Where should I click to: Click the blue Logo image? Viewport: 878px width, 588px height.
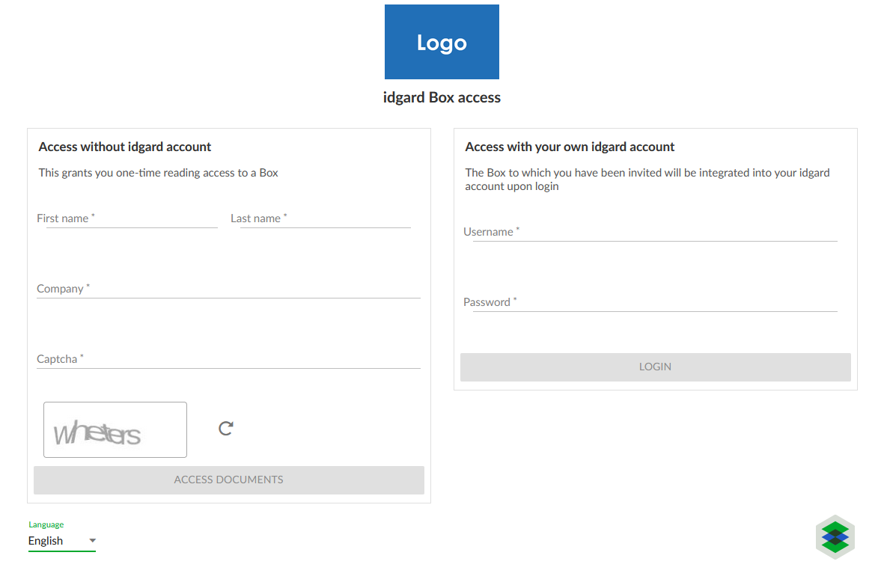pyautogui.click(x=442, y=42)
